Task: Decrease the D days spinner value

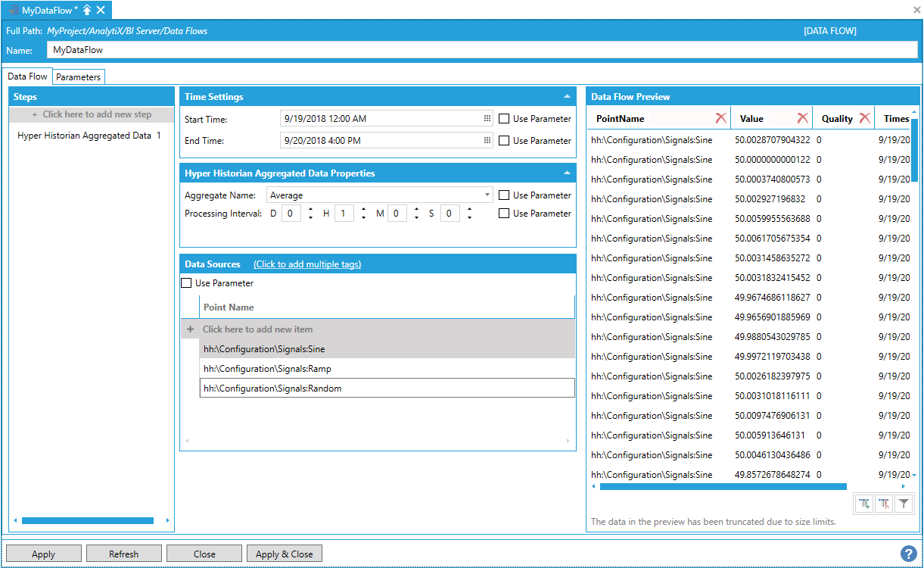Action: pos(310,218)
